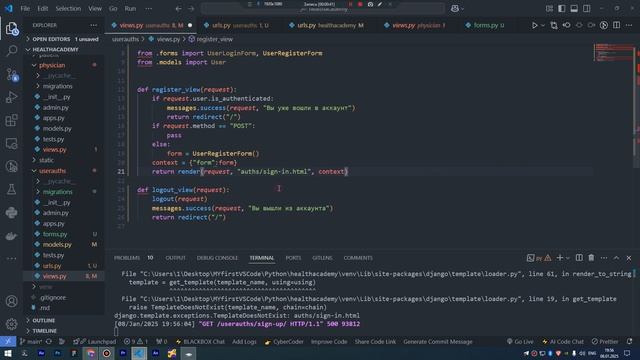Screen dimensions: 640x360
Task: Run the Python file with play icon
Action: pyautogui.click(x=534, y=25)
